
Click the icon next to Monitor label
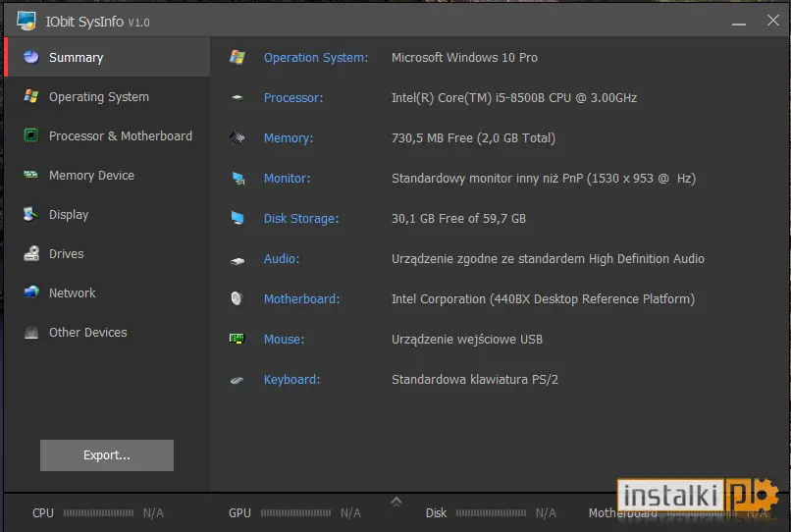pos(238,179)
